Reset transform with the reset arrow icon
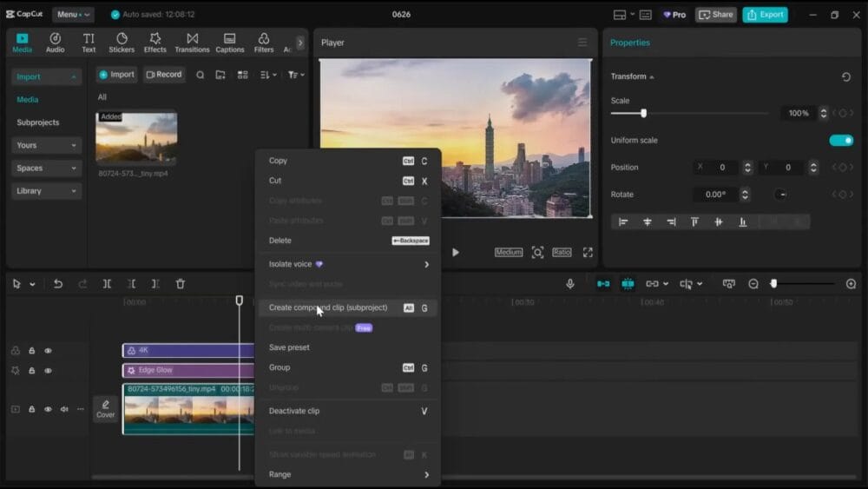 click(845, 76)
